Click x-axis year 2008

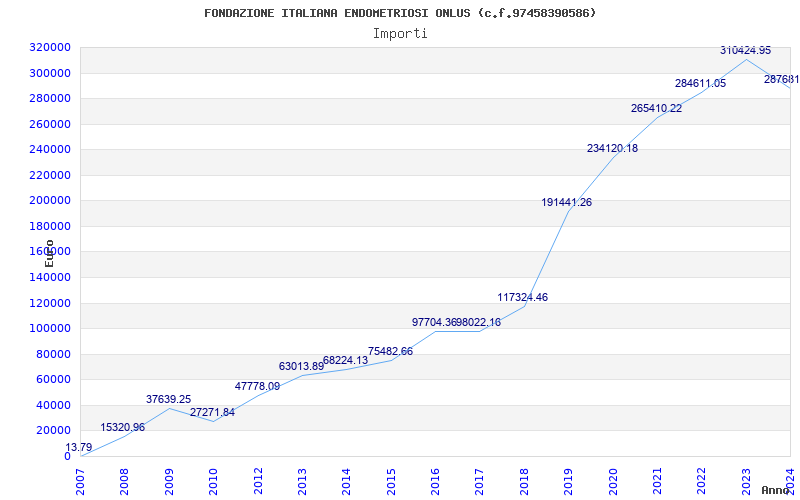124,482
